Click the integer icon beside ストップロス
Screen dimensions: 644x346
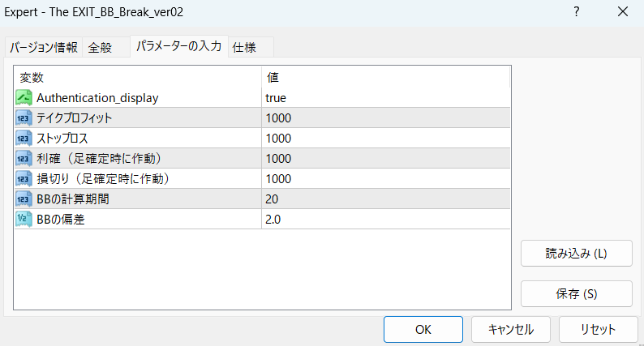point(24,138)
